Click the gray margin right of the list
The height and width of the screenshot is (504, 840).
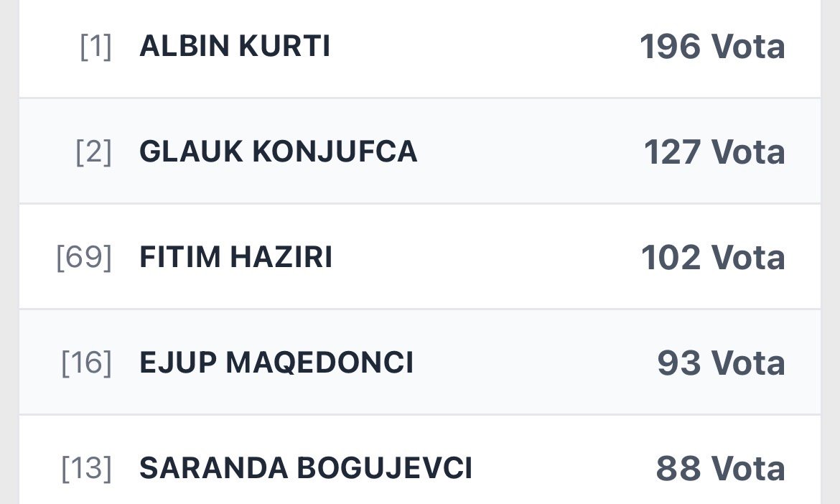point(830,251)
